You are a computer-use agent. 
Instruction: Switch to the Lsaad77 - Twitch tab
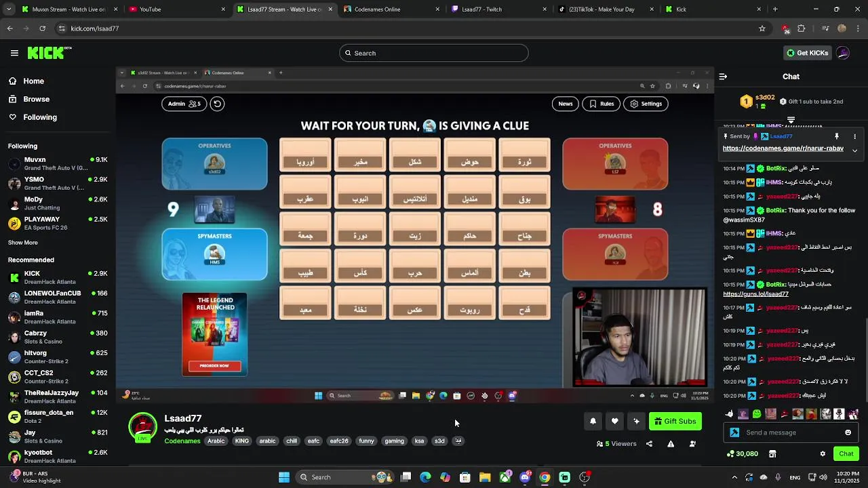pos(498,9)
